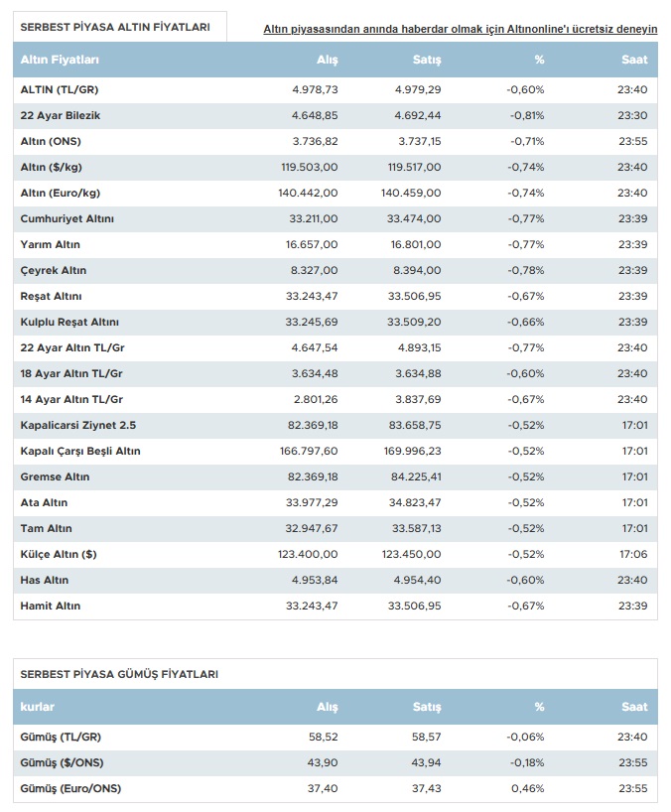Select the Cumhuriyet Altını row

335,218
